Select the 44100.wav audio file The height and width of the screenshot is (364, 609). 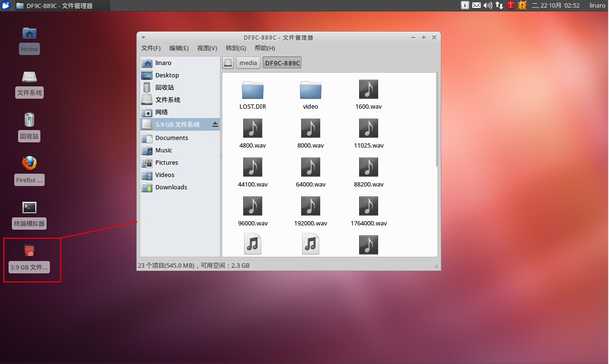252,168
